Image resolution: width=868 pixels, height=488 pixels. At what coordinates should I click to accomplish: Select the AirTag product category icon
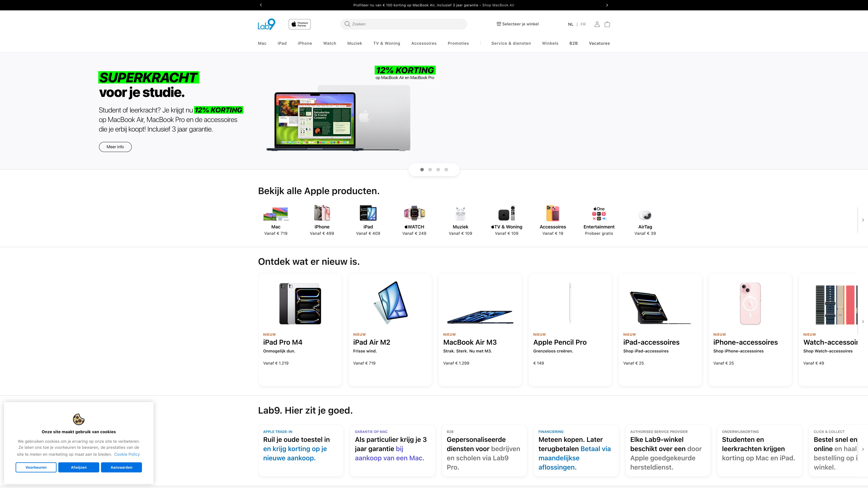[645, 215]
